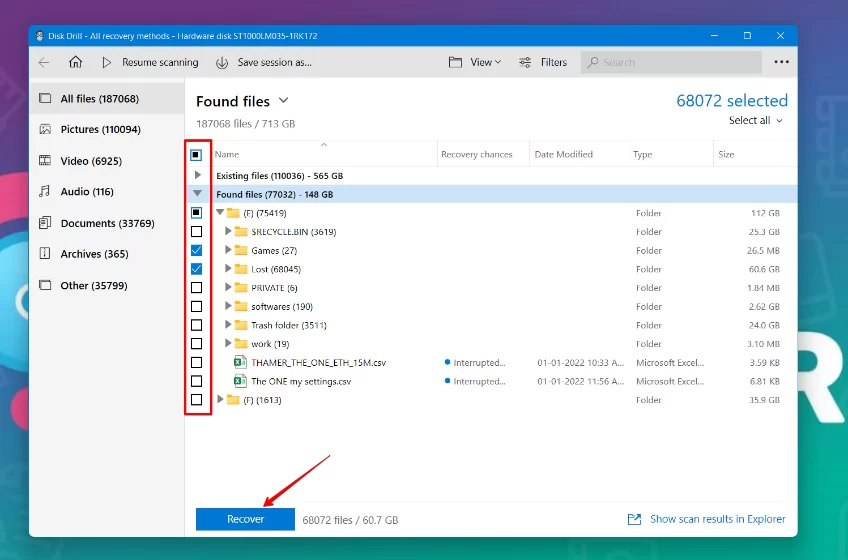The width and height of the screenshot is (848, 560).
Task: Click the external-link icon beside Show scan results
Action: point(634,519)
